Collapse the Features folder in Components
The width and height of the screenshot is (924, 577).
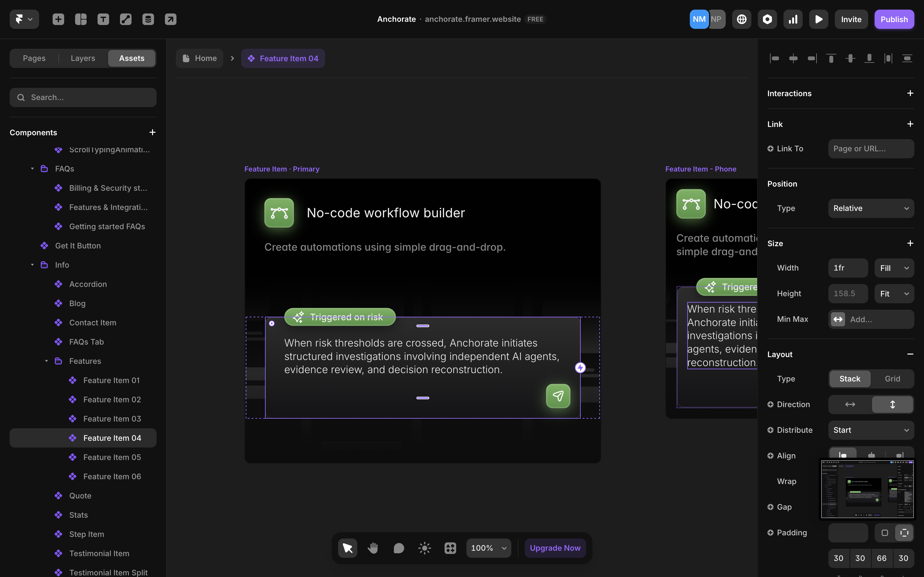point(46,361)
